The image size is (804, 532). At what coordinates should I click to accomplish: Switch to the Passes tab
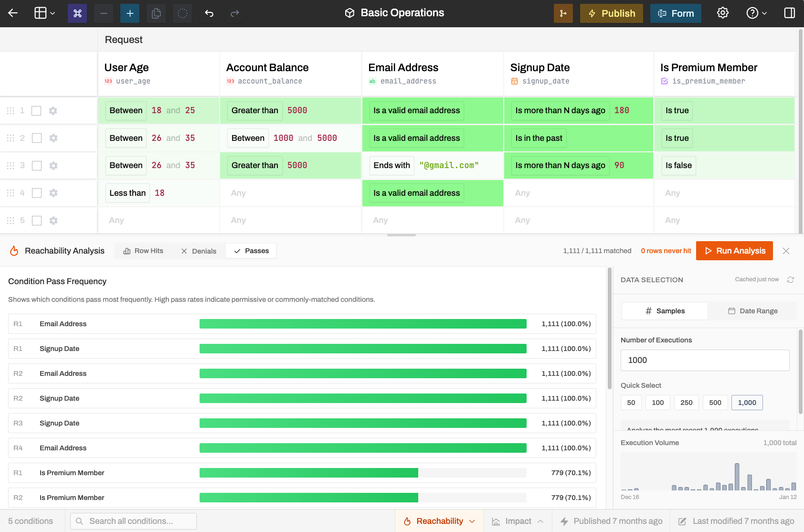point(251,251)
